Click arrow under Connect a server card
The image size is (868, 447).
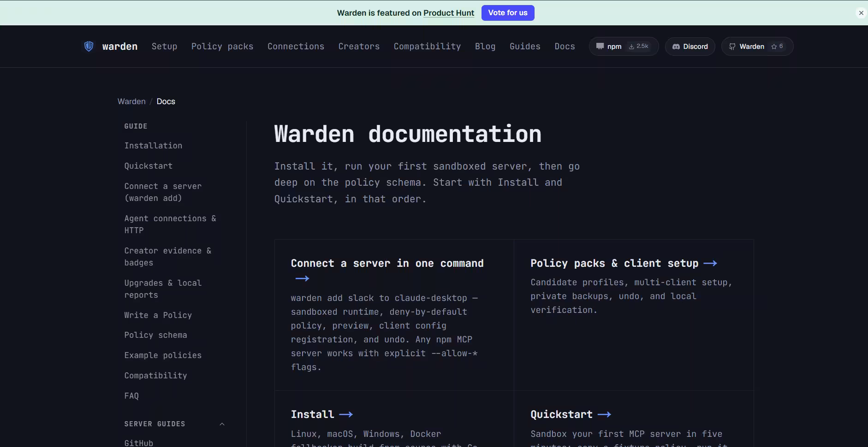[x=302, y=278]
